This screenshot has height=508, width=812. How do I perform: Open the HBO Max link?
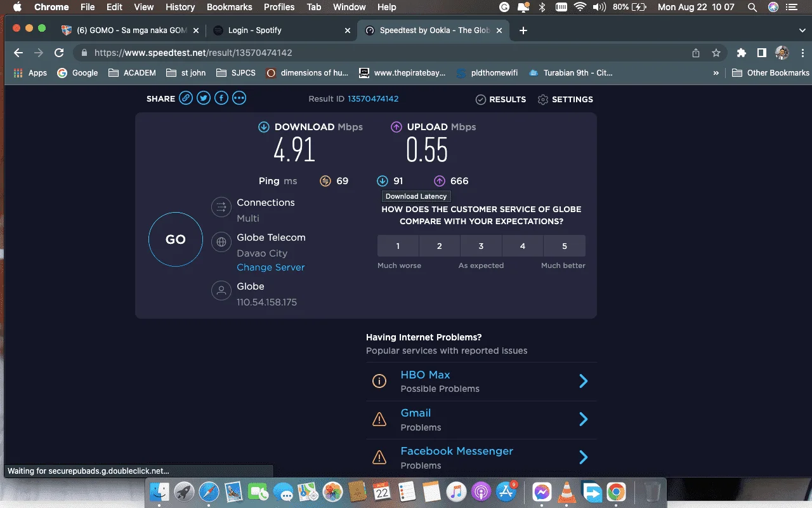point(425,375)
